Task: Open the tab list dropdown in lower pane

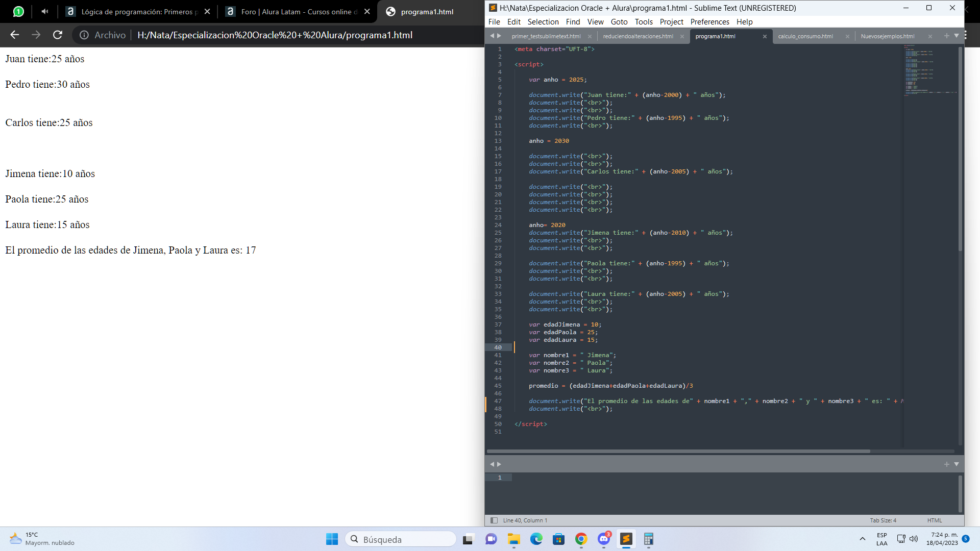Action: tap(957, 464)
